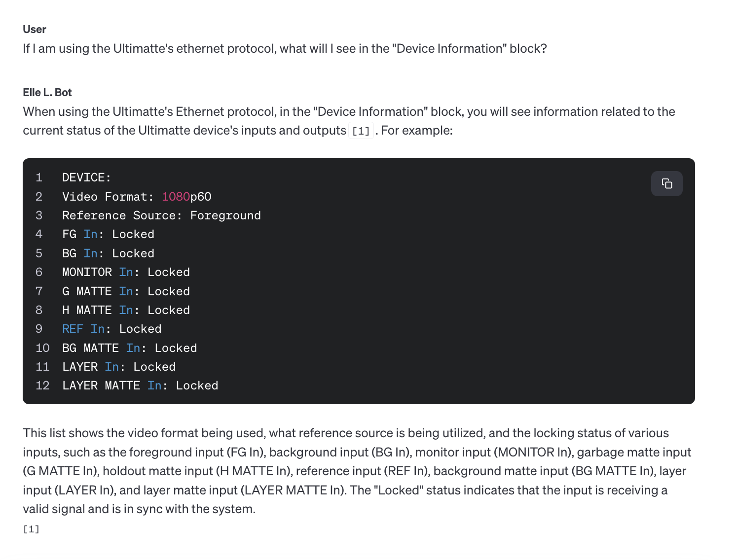Select the line reading 'Video Format: 1080p60'
The image size is (737, 560).
click(x=137, y=196)
